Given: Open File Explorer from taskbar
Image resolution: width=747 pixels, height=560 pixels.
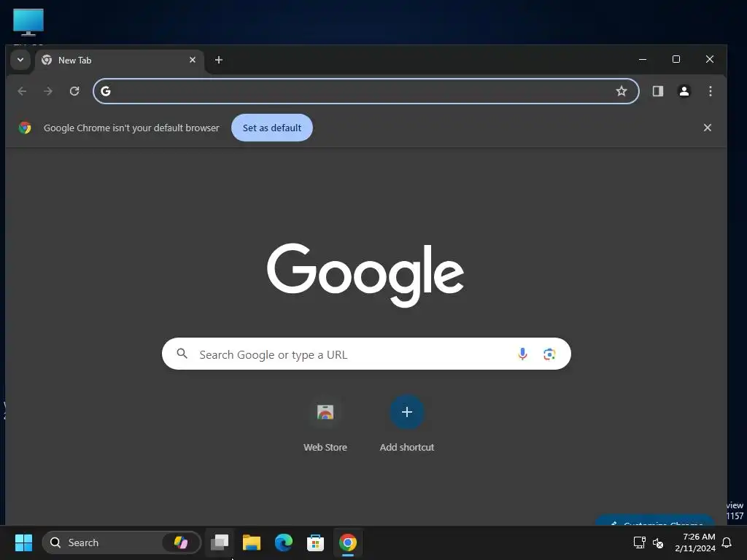Looking at the screenshot, I should coord(252,542).
